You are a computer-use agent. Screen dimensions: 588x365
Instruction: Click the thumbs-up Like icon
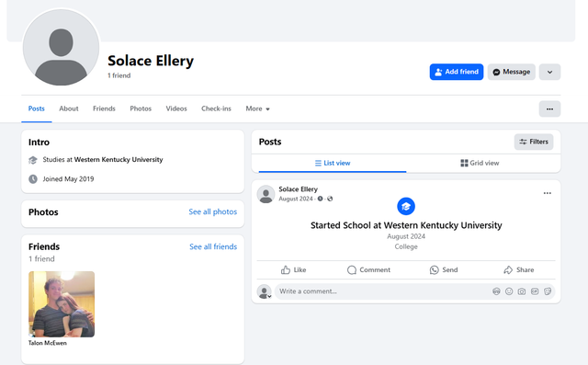[x=286, y=269]
